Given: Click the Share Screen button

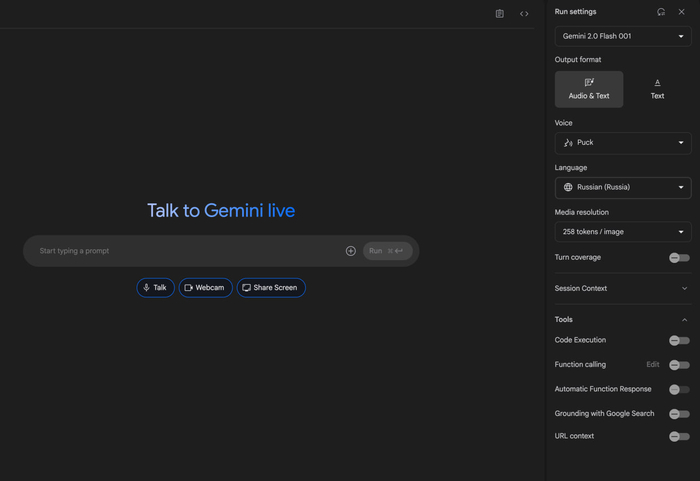Looking at the screenshot, I should pos(270,288).
